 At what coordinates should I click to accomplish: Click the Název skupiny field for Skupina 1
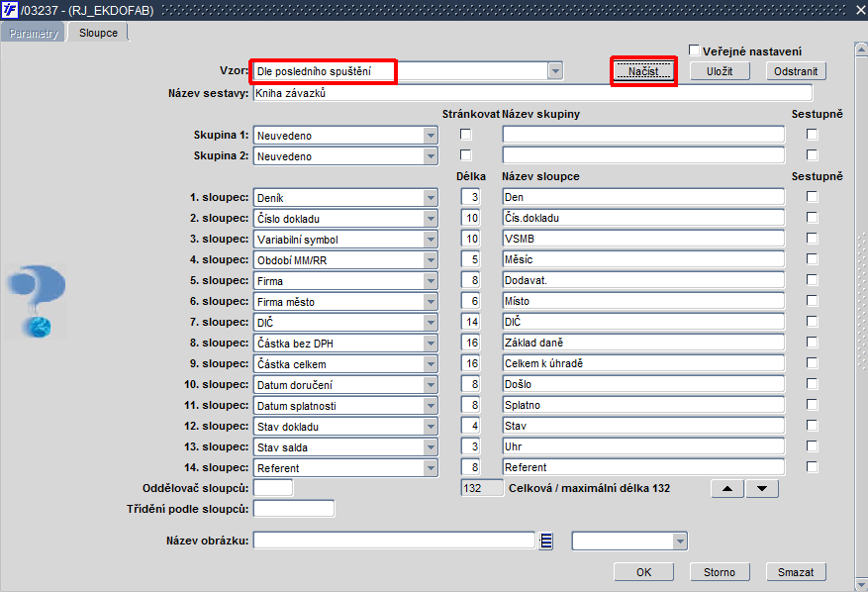tap(643, 135)
